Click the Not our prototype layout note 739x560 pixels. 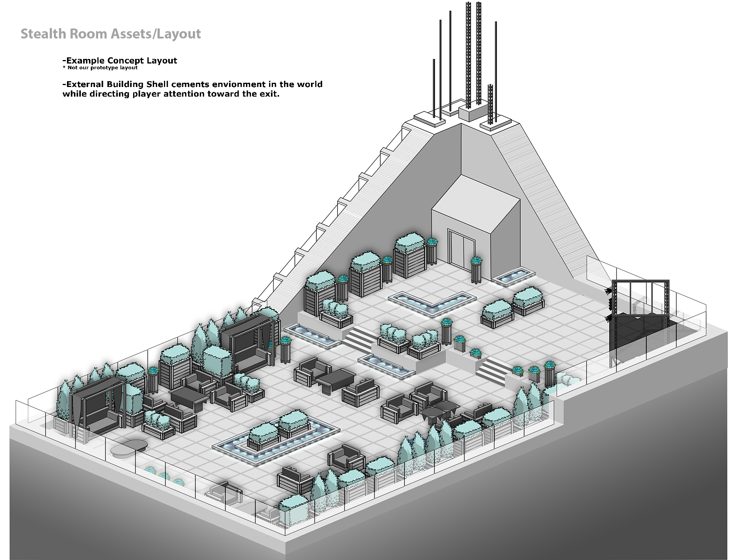coord(100,68)
